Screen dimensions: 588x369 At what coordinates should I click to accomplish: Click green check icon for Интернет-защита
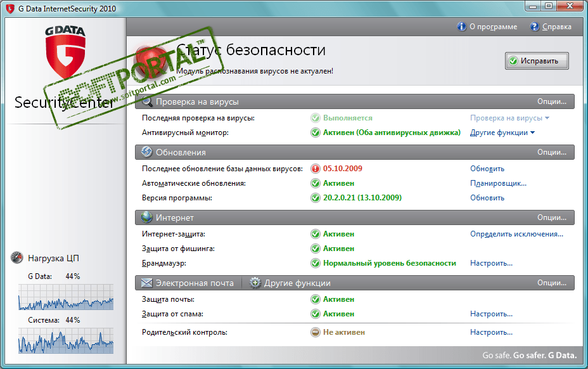(x=316, y=234)
